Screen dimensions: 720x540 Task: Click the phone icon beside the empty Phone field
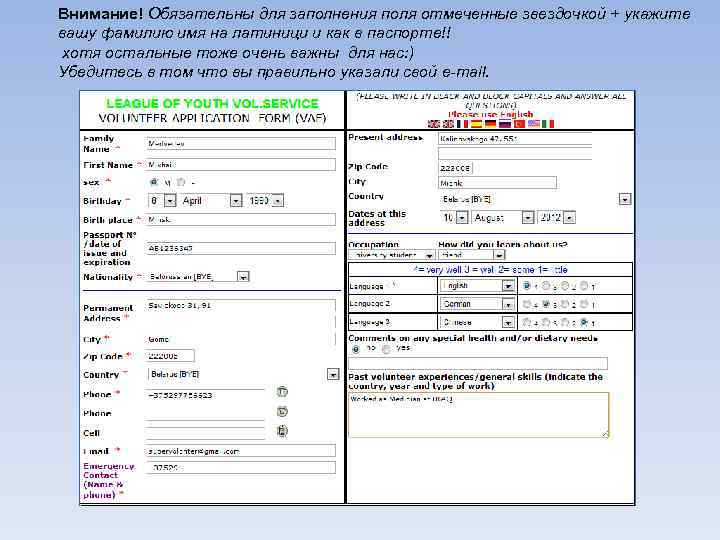tap(282, 412)
